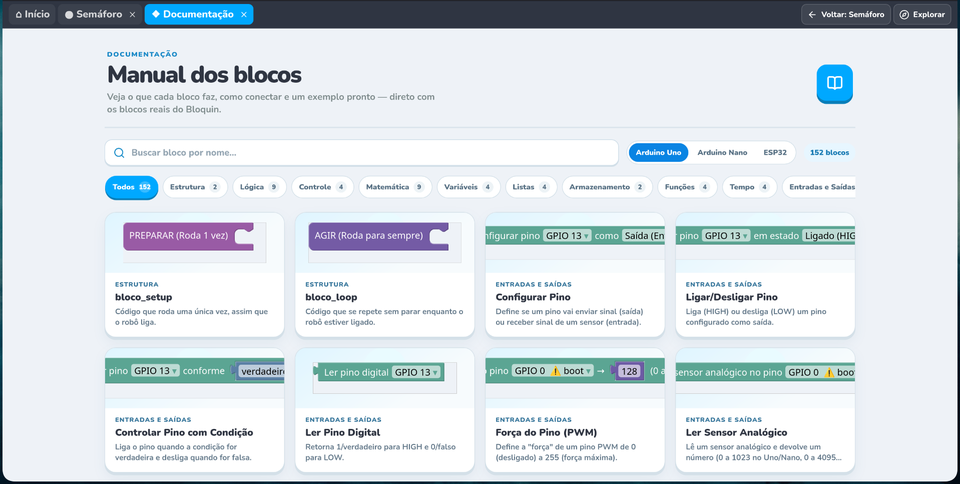Open the Explorar button
The image size is (960, 484).
click(x=922, y=14)
